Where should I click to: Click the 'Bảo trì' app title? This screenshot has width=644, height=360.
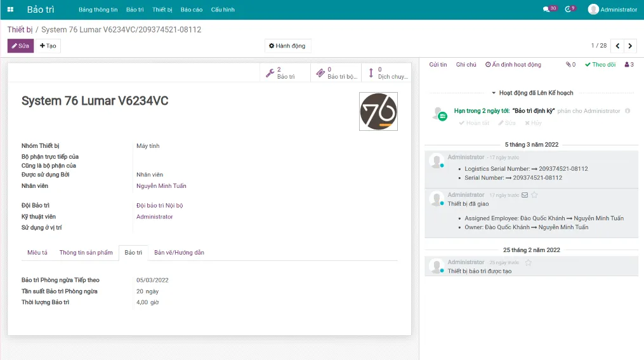tap(41, 10)
